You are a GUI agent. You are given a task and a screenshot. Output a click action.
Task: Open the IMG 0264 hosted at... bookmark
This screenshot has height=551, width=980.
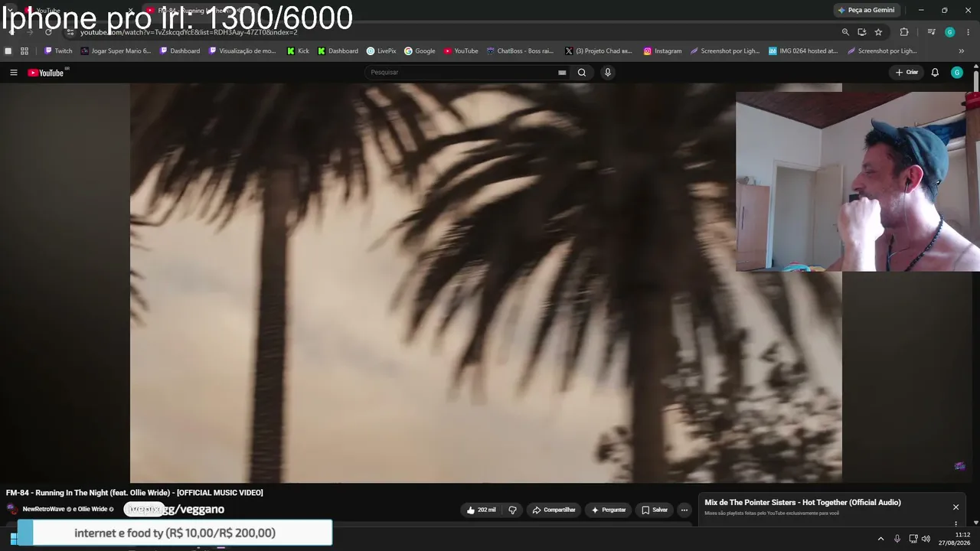point(803,51)
